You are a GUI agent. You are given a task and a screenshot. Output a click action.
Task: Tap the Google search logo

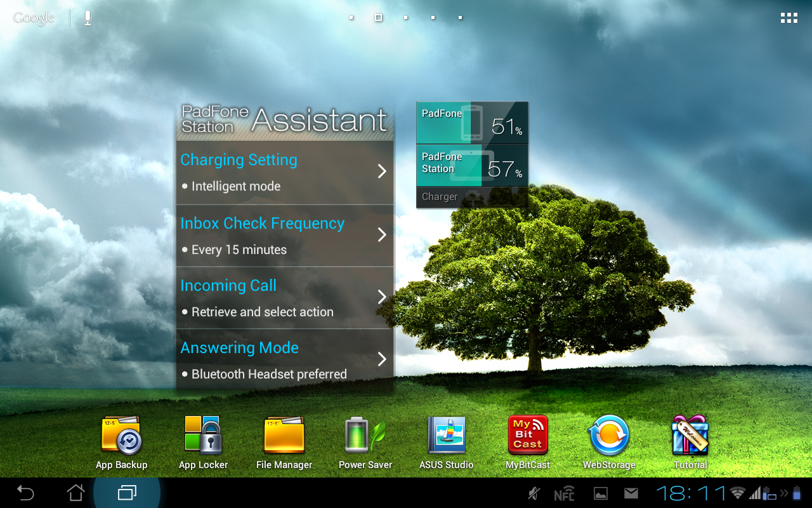pos(34,18)
